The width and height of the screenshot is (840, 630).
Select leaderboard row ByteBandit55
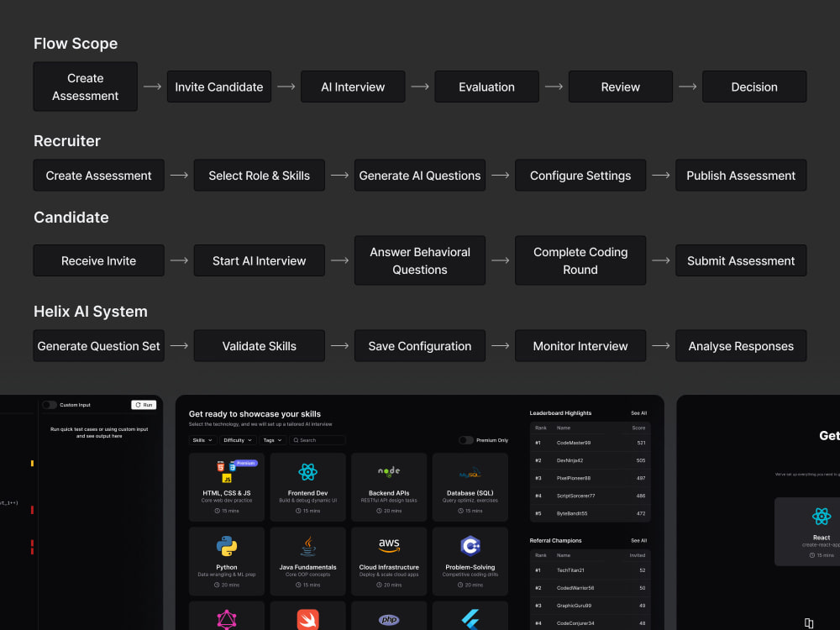coord(591,514)
